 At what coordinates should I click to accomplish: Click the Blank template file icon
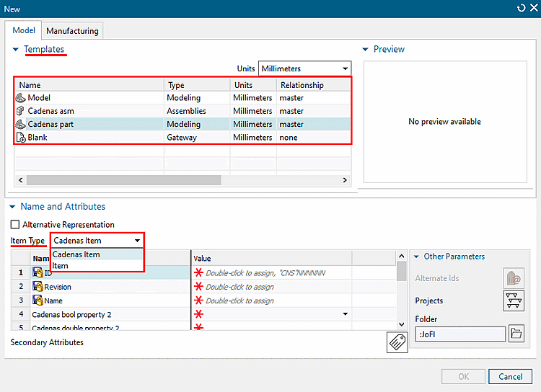(x=20, y=137)
